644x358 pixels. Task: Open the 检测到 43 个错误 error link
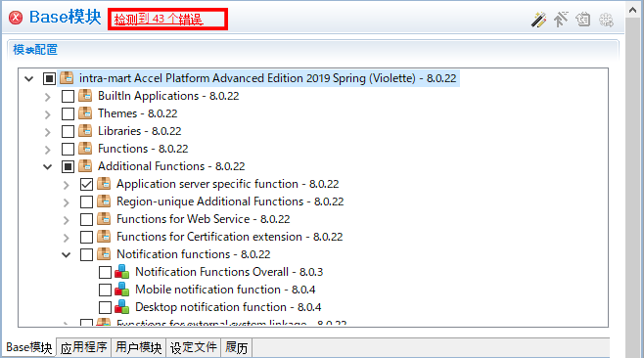tap(159, 19)
